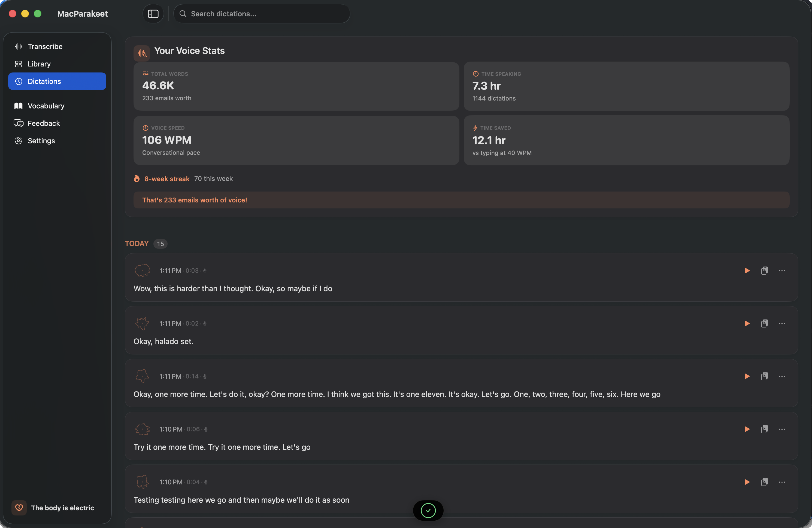Viewport: 812px width, 528px height.
Task: Click the Voice Speed 106 WPM card
Action: 296,140
